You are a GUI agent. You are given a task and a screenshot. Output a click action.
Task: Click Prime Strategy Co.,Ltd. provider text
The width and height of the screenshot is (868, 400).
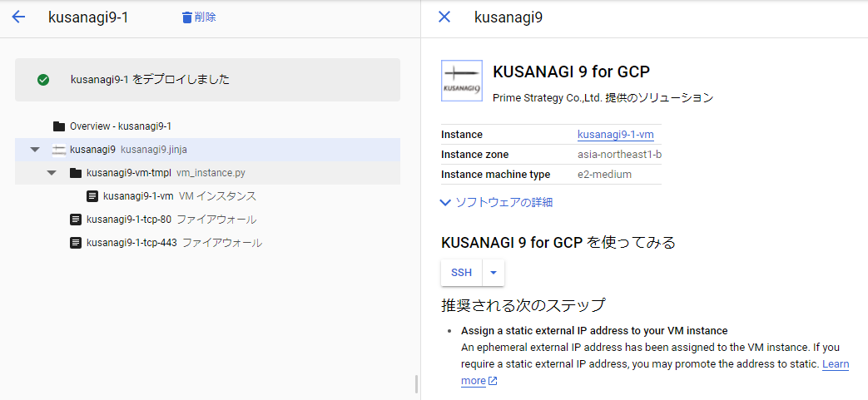pos(603,98)
